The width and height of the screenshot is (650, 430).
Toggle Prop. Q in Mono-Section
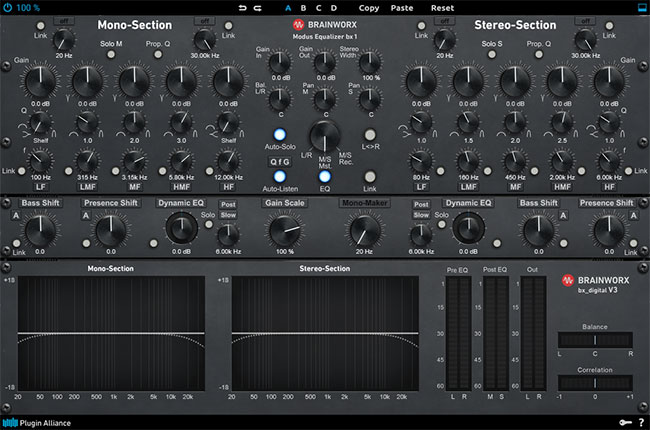(x=158, y=54)
